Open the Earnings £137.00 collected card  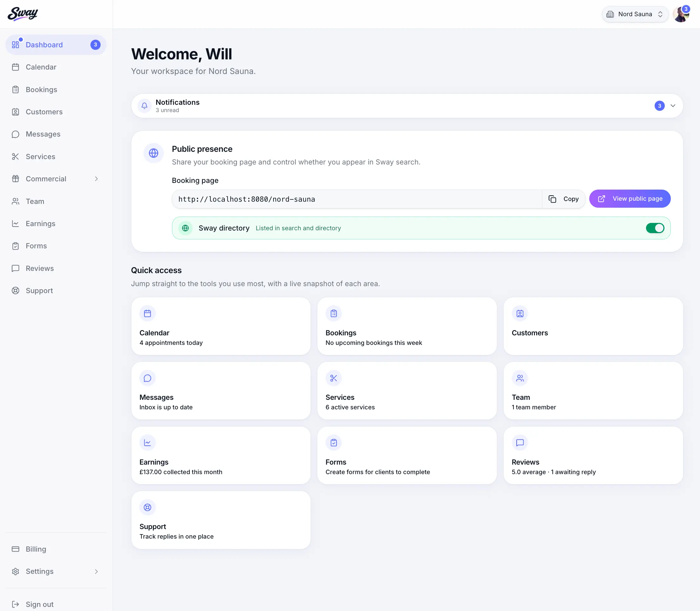[221, 455]
